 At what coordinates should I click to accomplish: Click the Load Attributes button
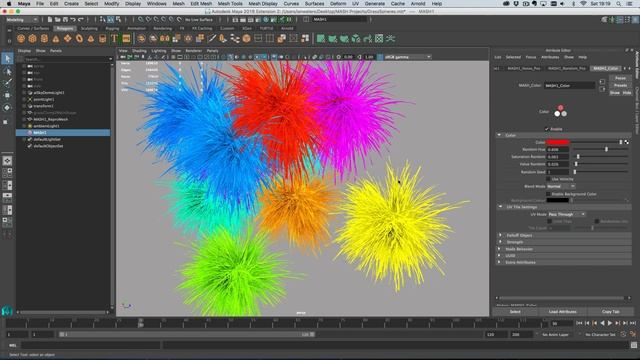click(x=562, y=311)
